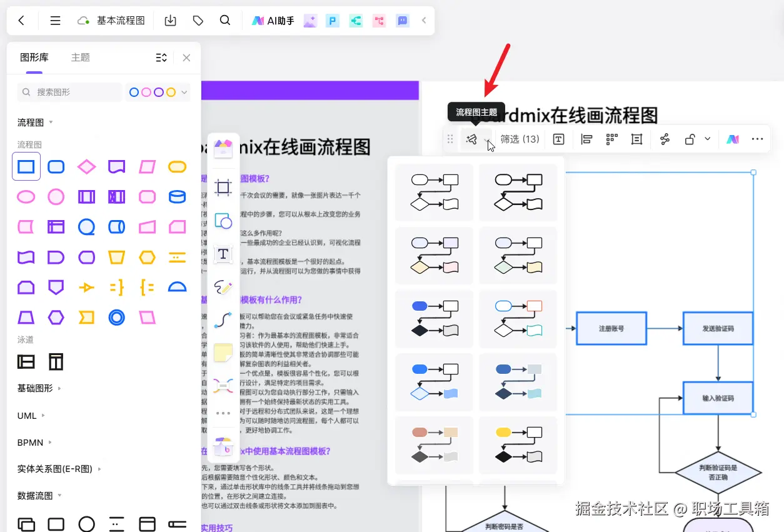This screenshot has width=784, height=532.
Task: Expand the BPMN category
Action: point(35,443)
